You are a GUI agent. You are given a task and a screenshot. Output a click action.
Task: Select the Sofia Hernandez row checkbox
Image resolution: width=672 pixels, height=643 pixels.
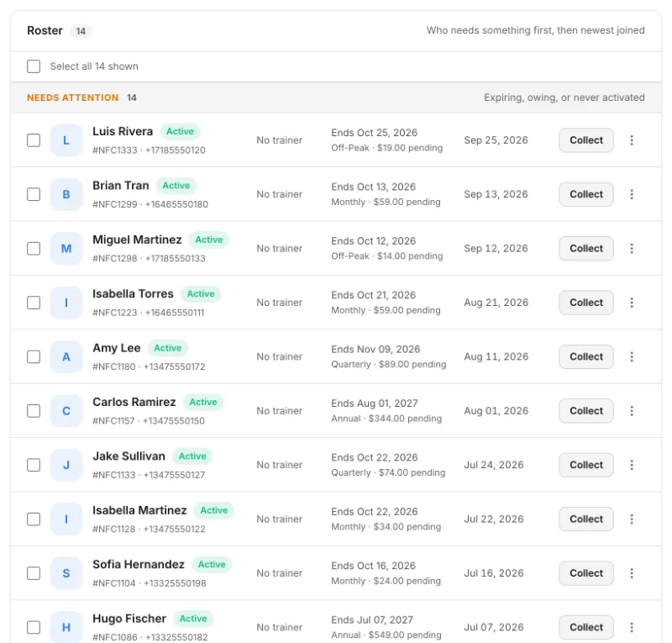coord(34,573)
